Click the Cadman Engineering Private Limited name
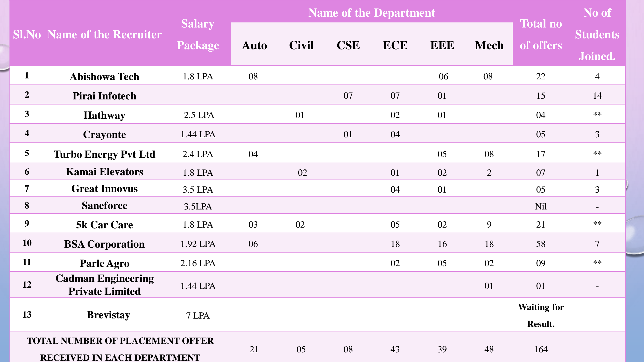Screen dimensions: 644x362 [x=104, y=285]
